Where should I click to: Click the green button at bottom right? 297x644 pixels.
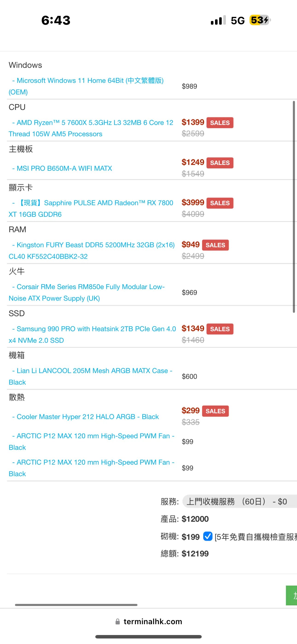[x=291, y=595]
